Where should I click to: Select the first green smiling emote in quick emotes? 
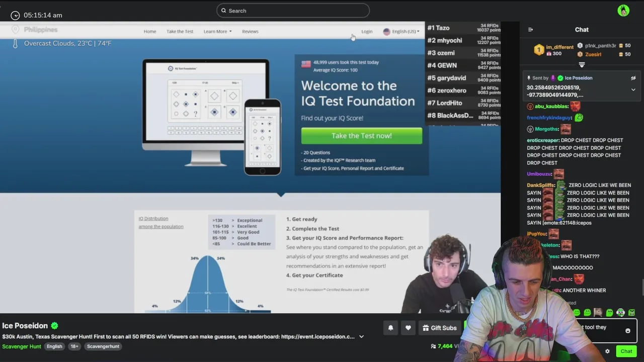(577, 313)
